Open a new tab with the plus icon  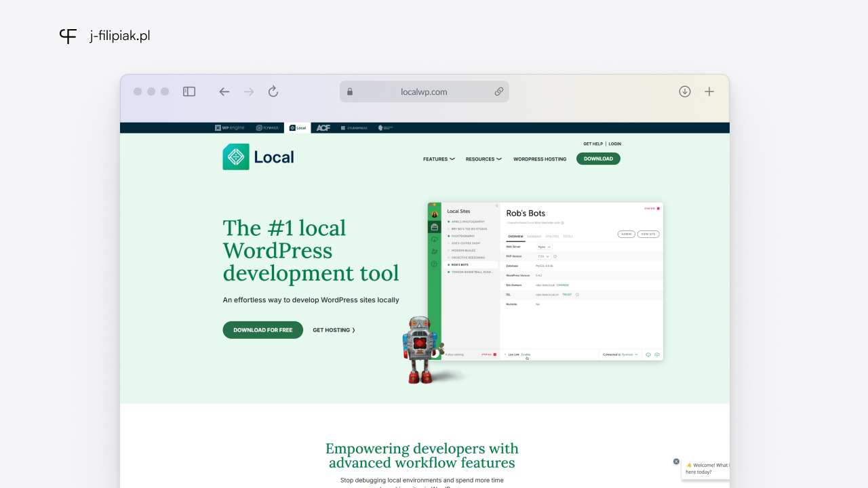709,91
